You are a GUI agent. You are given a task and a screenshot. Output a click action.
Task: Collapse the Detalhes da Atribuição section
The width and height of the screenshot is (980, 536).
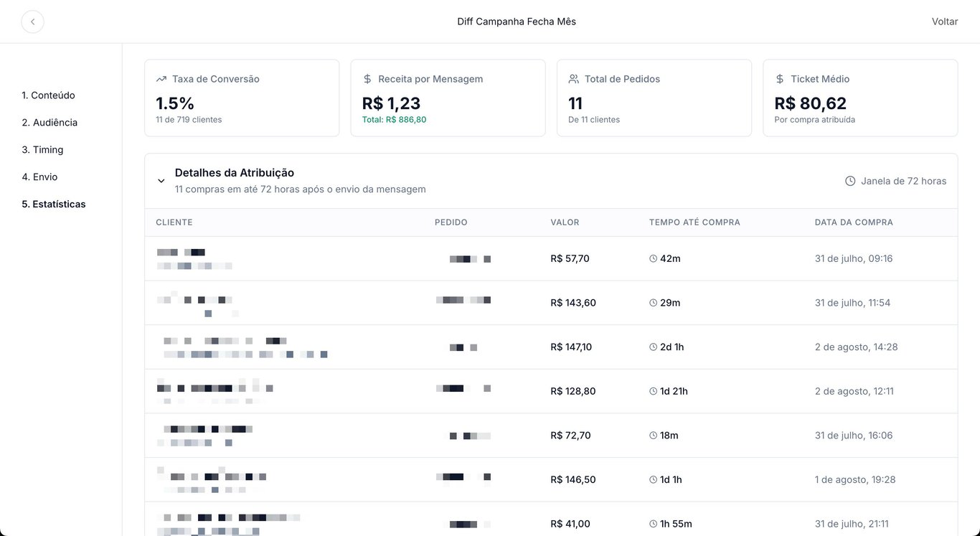161,181
